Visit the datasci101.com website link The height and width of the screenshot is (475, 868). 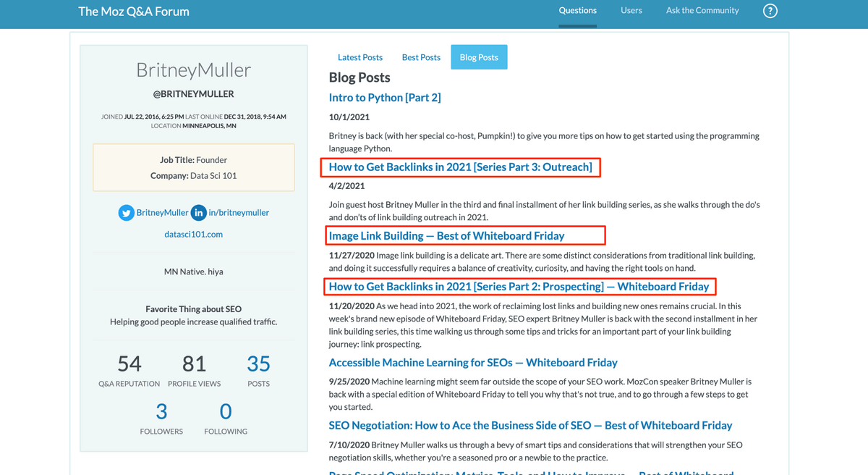194,235
